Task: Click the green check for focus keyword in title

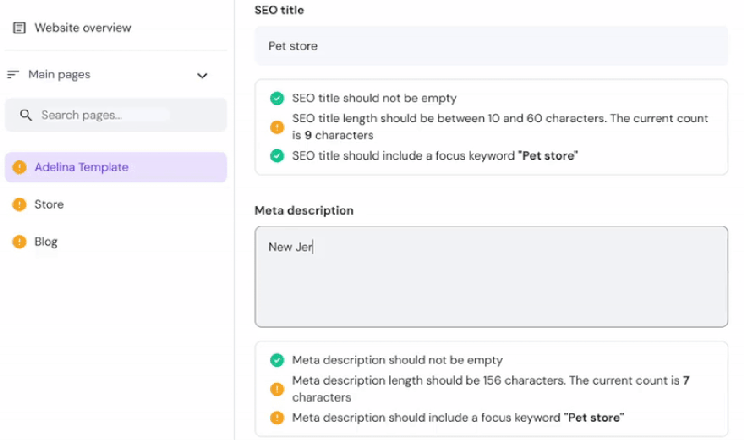Action: (277, 156)
